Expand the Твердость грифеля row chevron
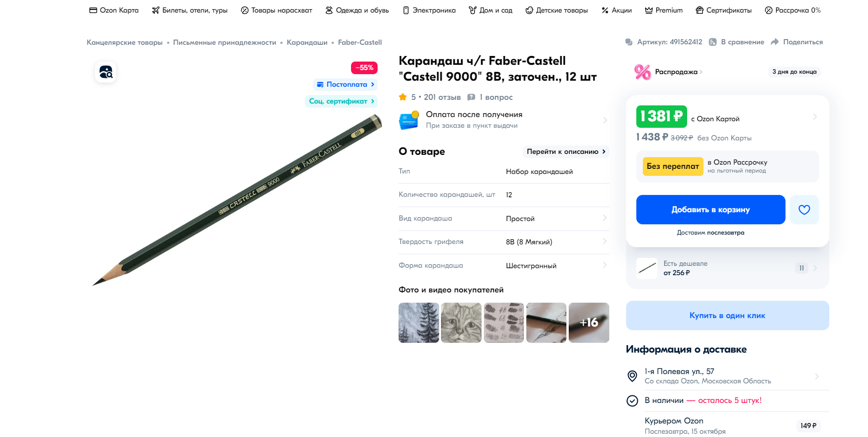The width and height of the screenshot is (868, 437). [605, 242]
